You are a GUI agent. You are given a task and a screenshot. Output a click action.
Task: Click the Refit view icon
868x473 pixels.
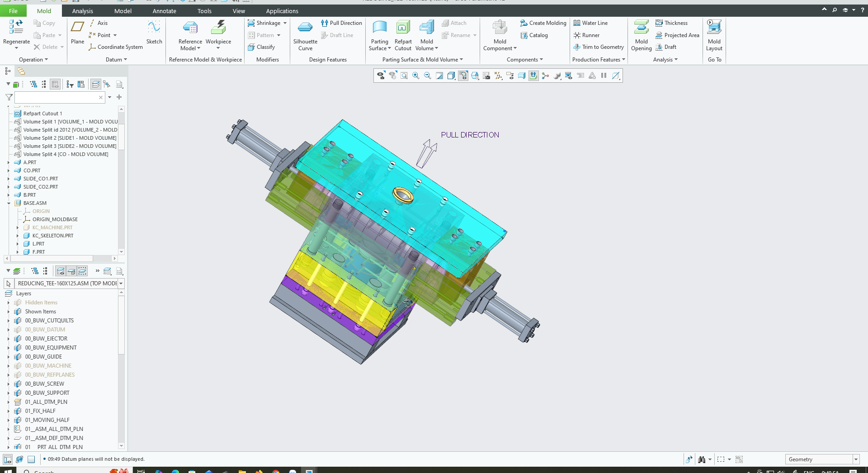coord(404,76)
